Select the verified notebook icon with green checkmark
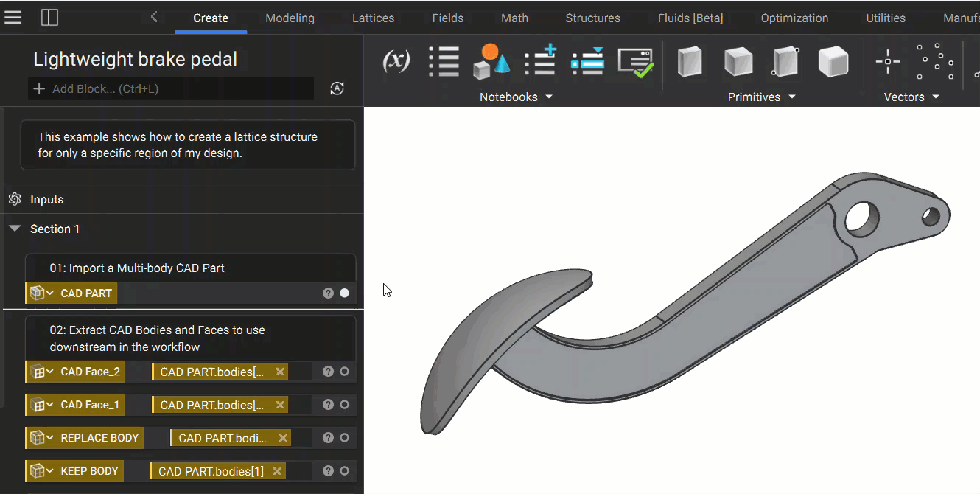Viewport: 980px width, 494px height. pyautogui.click(x=636, y=62)
